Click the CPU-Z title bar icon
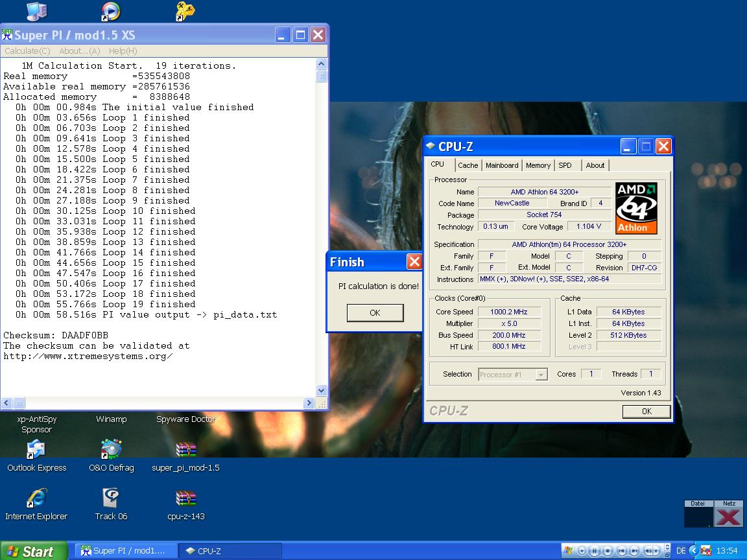 pos(430,146)
